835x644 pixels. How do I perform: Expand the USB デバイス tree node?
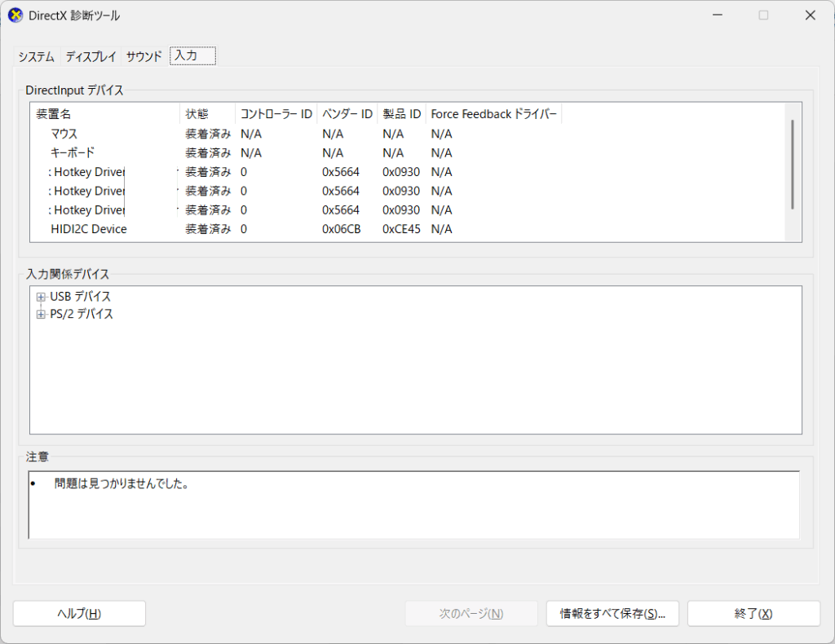tap(41, 297)
